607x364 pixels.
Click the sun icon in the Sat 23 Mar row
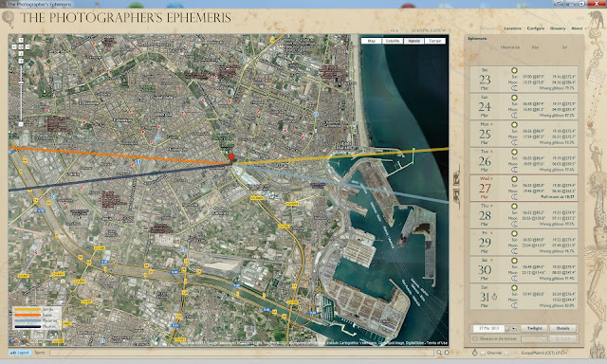point(514,70)
